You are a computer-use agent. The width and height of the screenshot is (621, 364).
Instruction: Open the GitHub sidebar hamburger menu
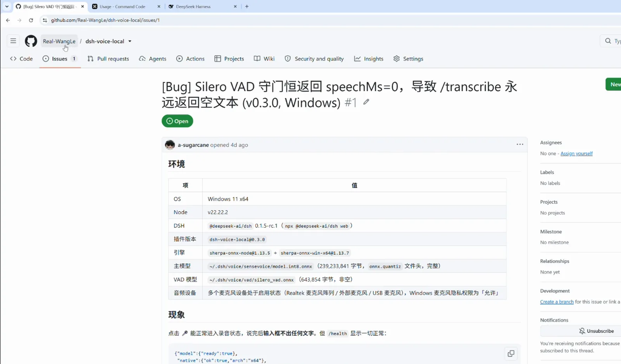click(x=13, y=41)
